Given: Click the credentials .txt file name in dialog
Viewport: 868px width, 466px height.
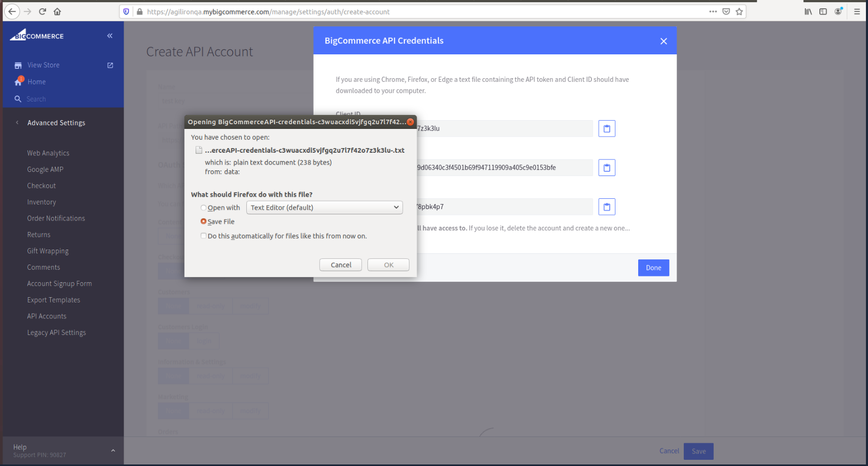Looking at the screenshot, I should pyautogui.click(x=304, y=150).
